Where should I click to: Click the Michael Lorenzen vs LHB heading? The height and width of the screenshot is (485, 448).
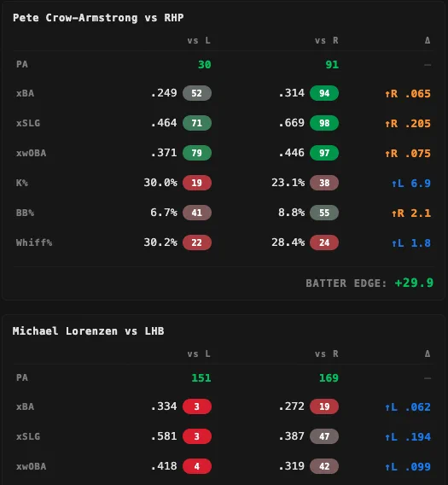[x=88, y=331]
